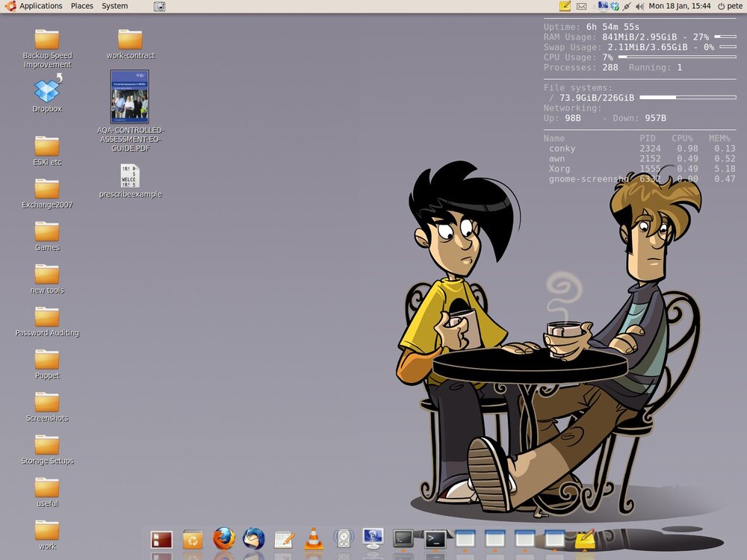The width and height of the screenshot is (747, 560).
Task: Open the trash recycle folder in dock
Action: click(x=193, y=540)
